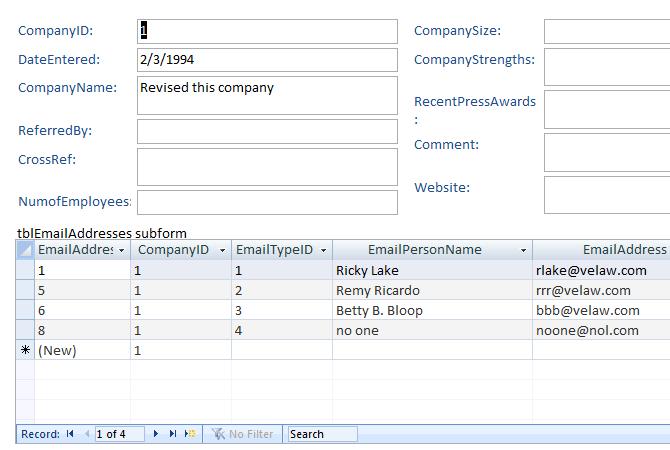This screenshot has width=670, height=450.
Task: Select the Betty B. Bloop cell
Action: click(432, 310)
